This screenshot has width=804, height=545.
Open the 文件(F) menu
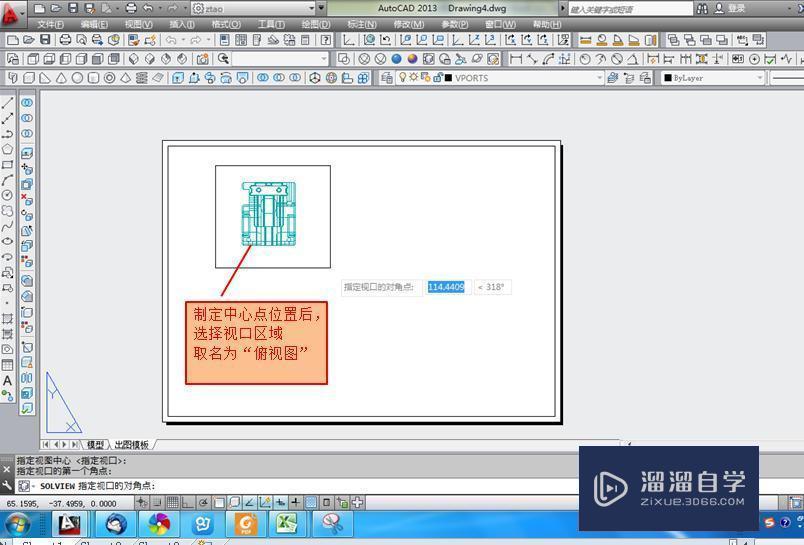[x=50, y=25]
